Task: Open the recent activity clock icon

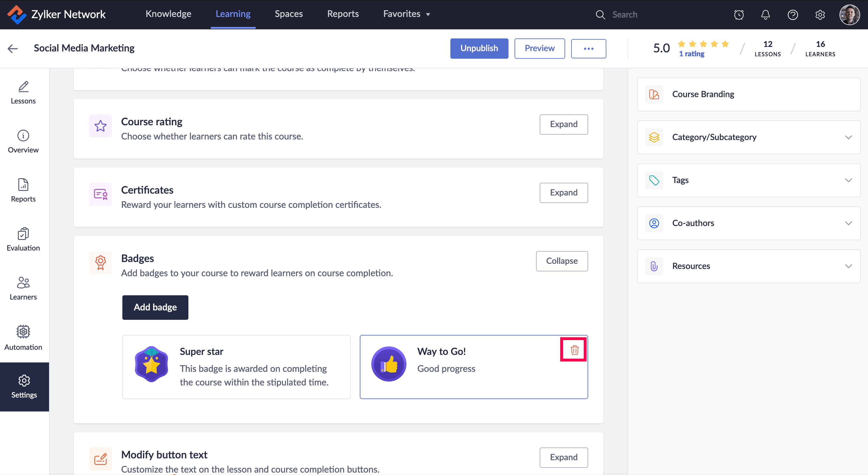Action: pyautogui.click(x=739, y=15)
